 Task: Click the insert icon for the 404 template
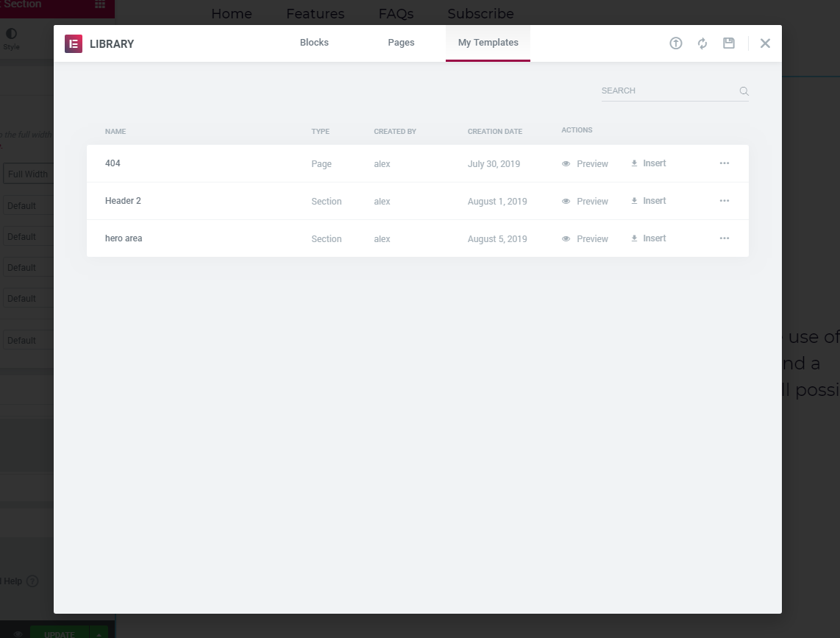coord(634,163)
